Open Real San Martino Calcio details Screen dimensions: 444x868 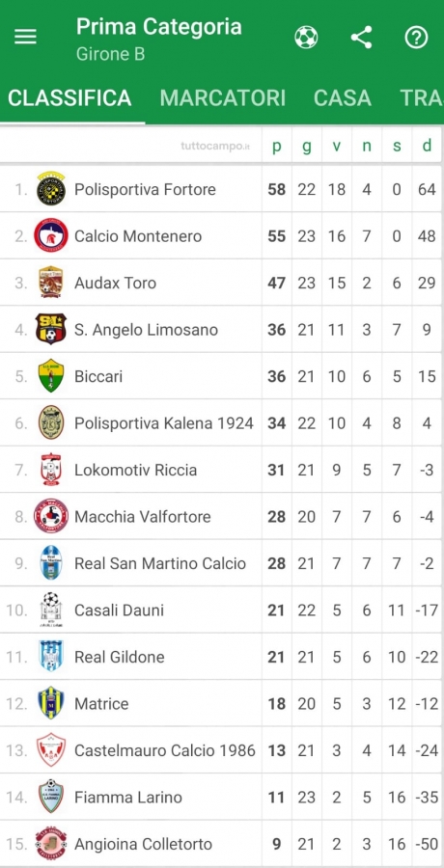pyautogui.click(x=222, y=563)
